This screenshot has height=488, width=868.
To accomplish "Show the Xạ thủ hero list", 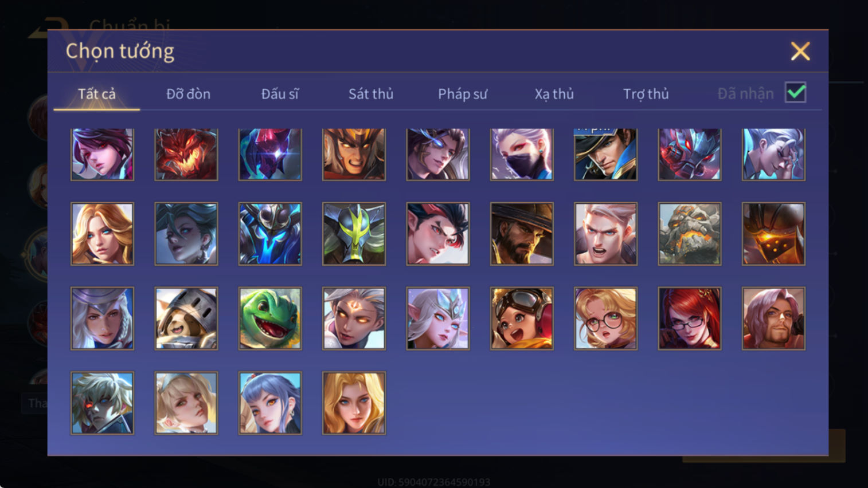I will coord(554,94).
